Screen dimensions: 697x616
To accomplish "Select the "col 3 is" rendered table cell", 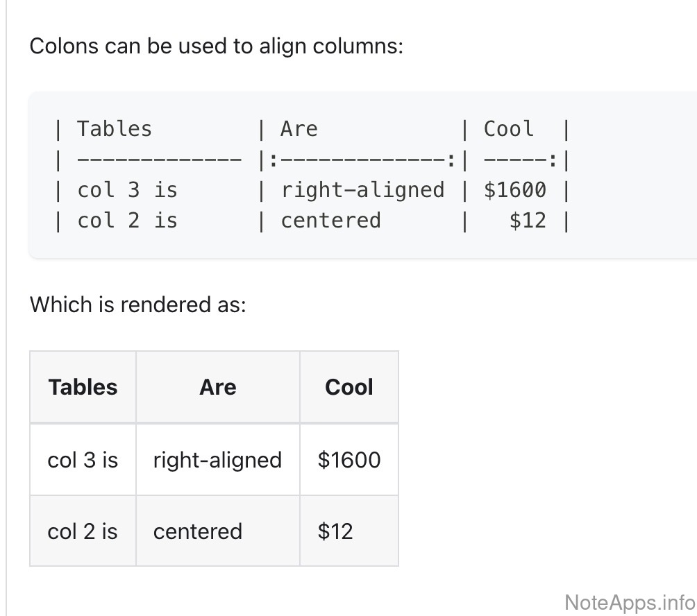I will click(x=83, y=460).
